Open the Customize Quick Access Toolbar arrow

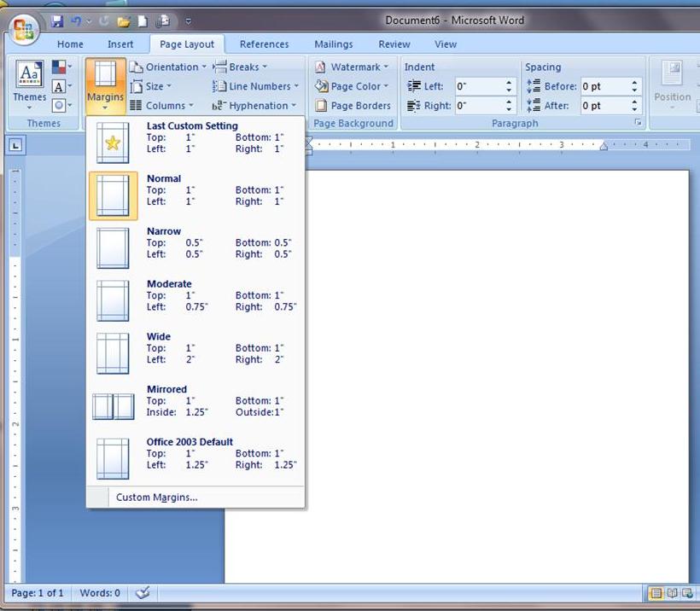click(x=189, y=21)
